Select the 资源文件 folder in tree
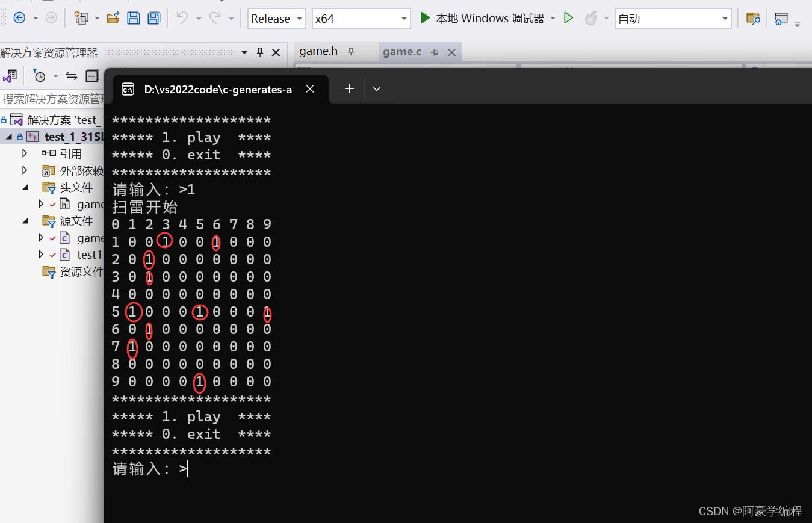Viewport: 812px width, 523px height. (x=81, y=271)
